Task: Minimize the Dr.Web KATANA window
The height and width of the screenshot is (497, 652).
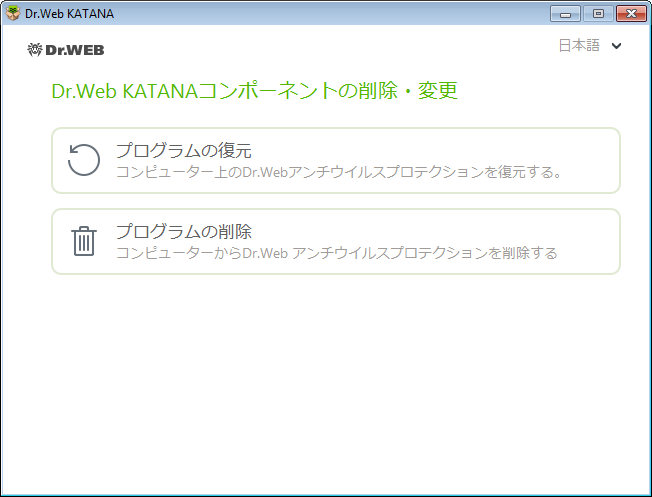Action: click(x=566, y=14)
